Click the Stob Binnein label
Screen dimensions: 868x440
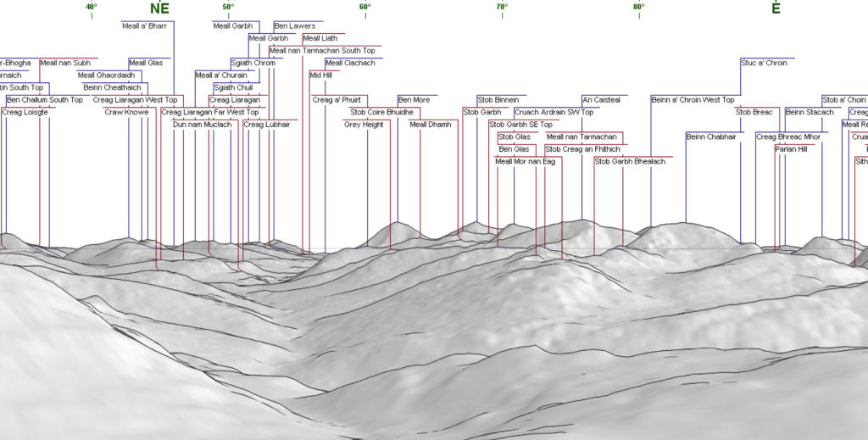pyautogui.click(x=498, y=100)
